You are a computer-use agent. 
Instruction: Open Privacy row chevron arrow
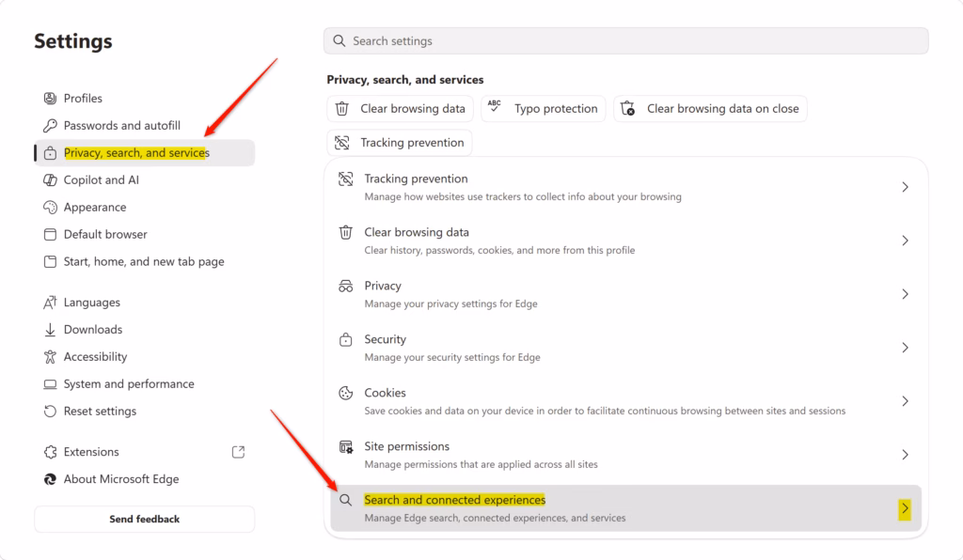(905, 294)
